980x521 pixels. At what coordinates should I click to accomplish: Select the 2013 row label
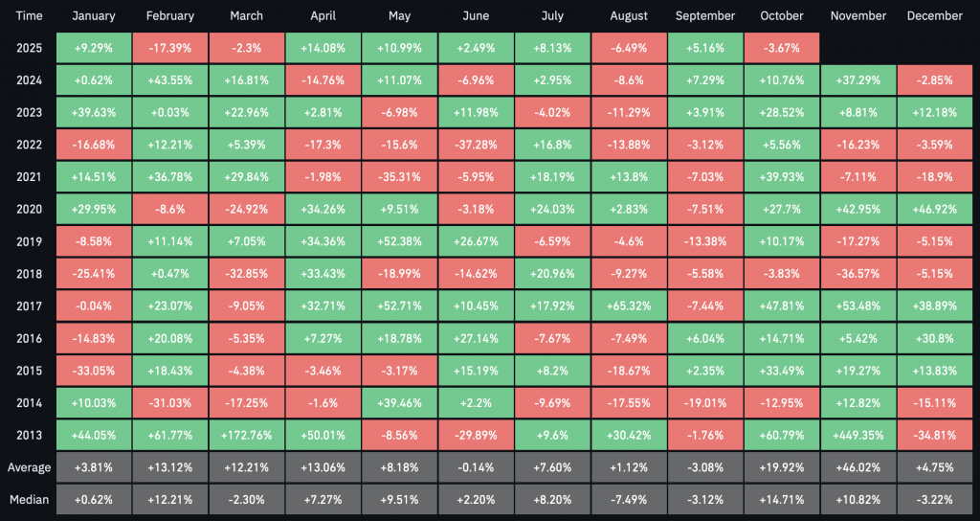tap(29, 436)
